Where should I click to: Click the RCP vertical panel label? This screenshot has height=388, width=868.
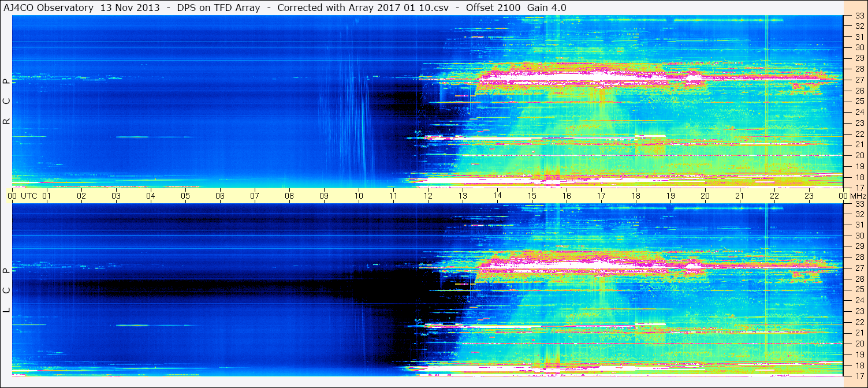(x=6, y=101)
